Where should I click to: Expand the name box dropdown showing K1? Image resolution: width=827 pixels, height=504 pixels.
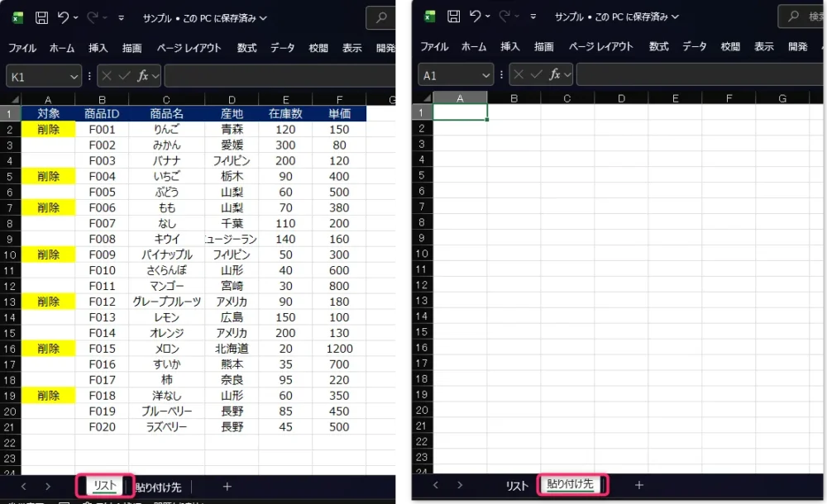tap(74, 76)
